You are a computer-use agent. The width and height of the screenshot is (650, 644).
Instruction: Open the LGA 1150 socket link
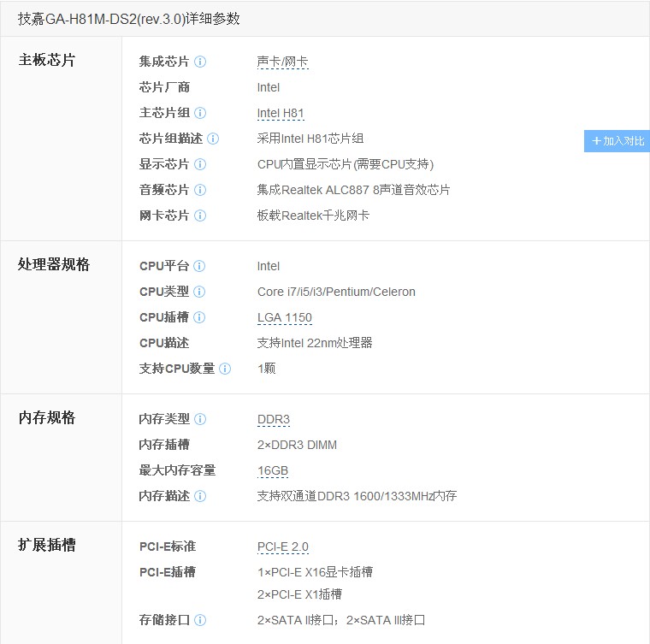click(284, 317)
